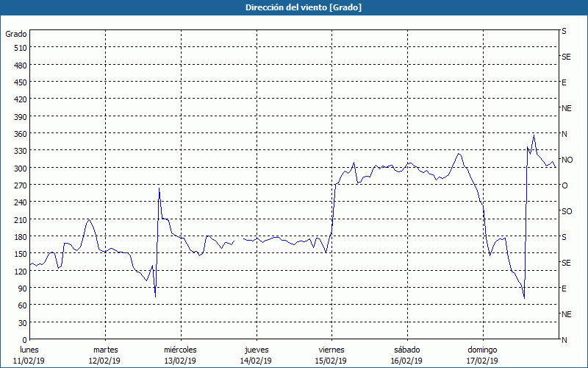Screen dimensions: 588x368
Task: Select the 'lunes' day label on the x-axis
Action: click(x=29, y=350)
